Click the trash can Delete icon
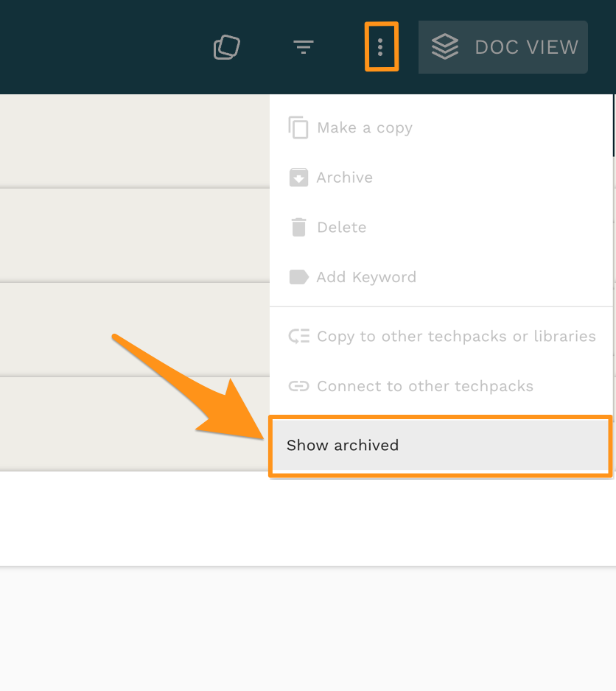Screen dimensions: 616x691 [298, 227]
